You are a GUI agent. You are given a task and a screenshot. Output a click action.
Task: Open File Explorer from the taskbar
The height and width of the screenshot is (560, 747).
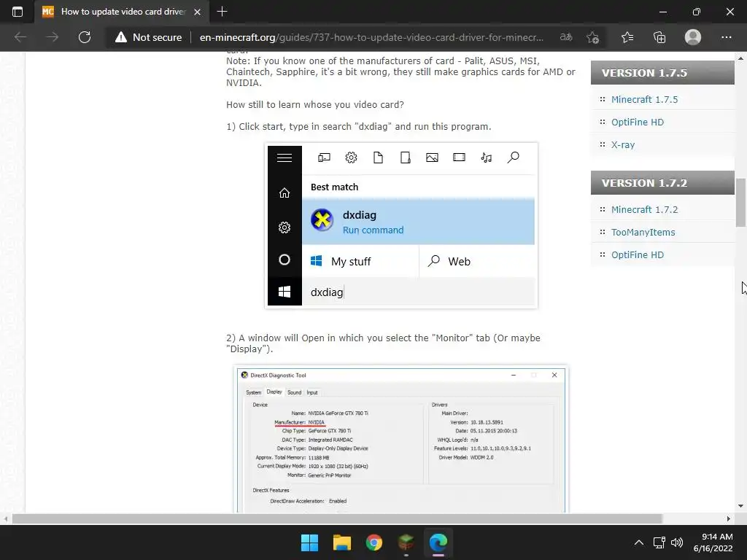(341, 542)
